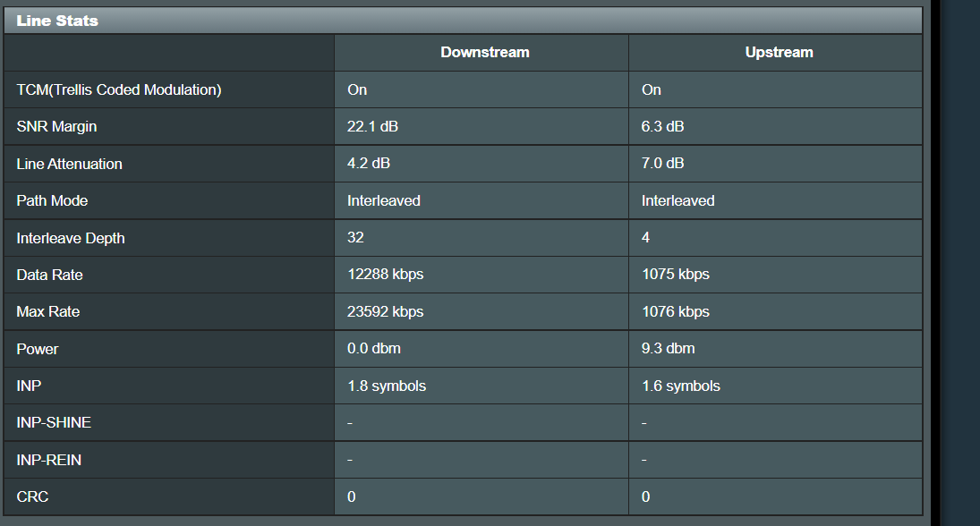Click the Line Stats panel header

tap(57, 21)
